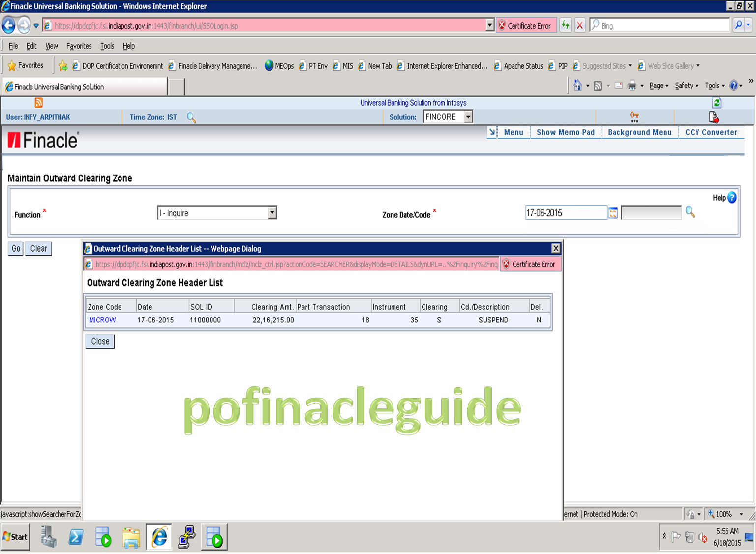
Task: Click the RSS feeds icon in the command bar
Action: [597, 85]
